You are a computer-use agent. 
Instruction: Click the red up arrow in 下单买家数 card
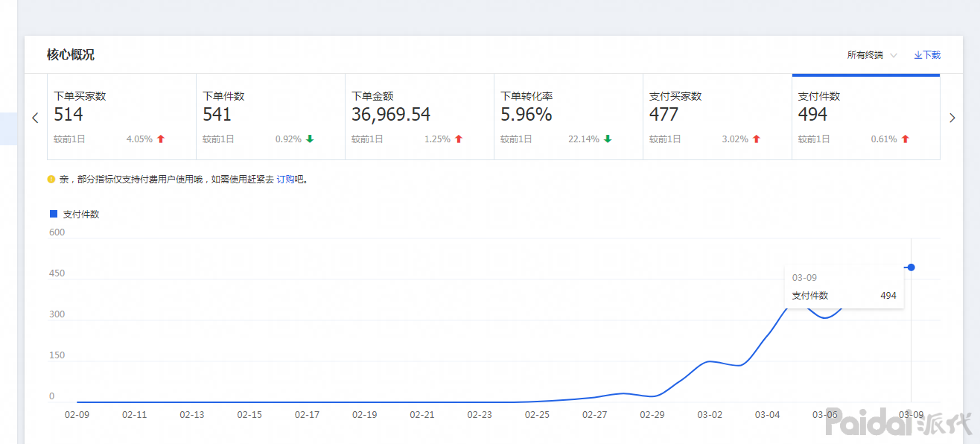point(161,139)
